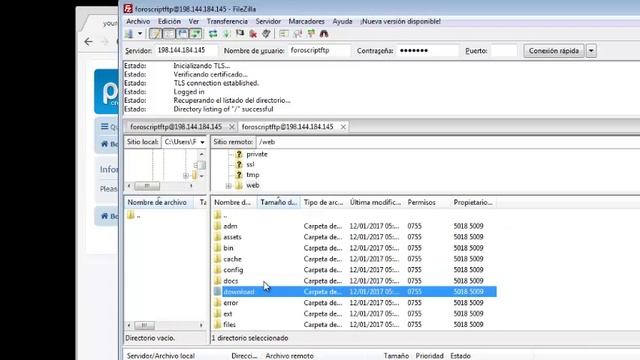The width and height of the screenshot is (640, 360).
Task: Select the docs folder icon
Action: tap(217, 281)
